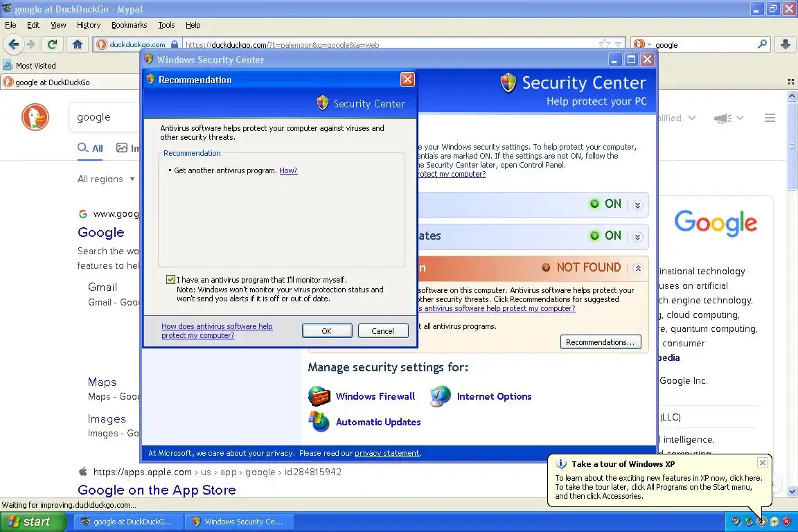
Task: Expand the first ON security section
Action: [x=638, y=205]
